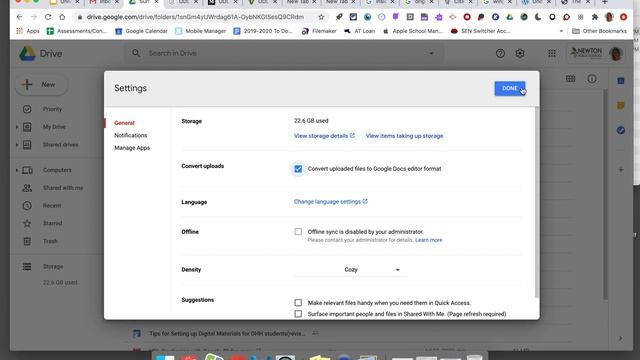
Task: Open the Calendar side panel icon
Action: click(620, 81)
